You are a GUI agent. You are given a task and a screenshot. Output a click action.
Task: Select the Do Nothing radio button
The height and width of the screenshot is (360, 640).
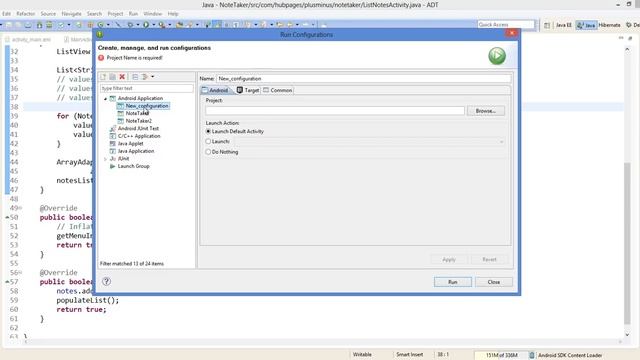coord(208,152)
